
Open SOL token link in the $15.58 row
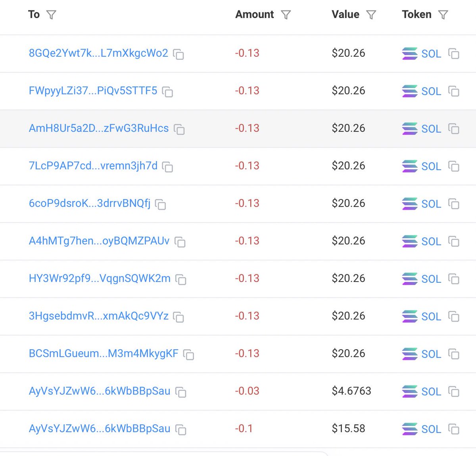click(x=431, y=429)
